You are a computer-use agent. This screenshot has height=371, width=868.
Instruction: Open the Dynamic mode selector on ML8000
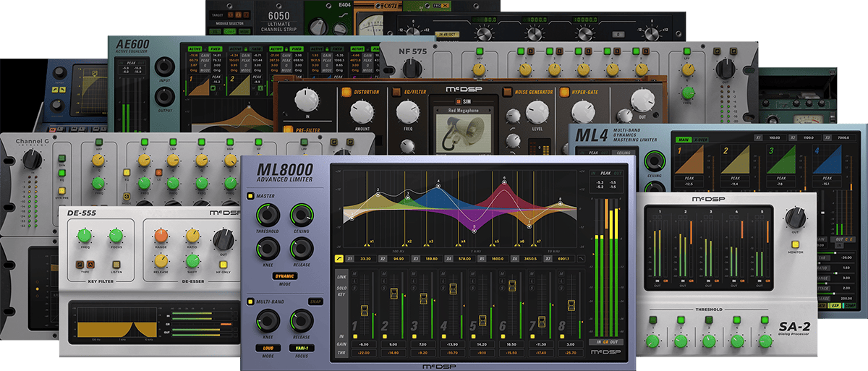click(285, 276)
